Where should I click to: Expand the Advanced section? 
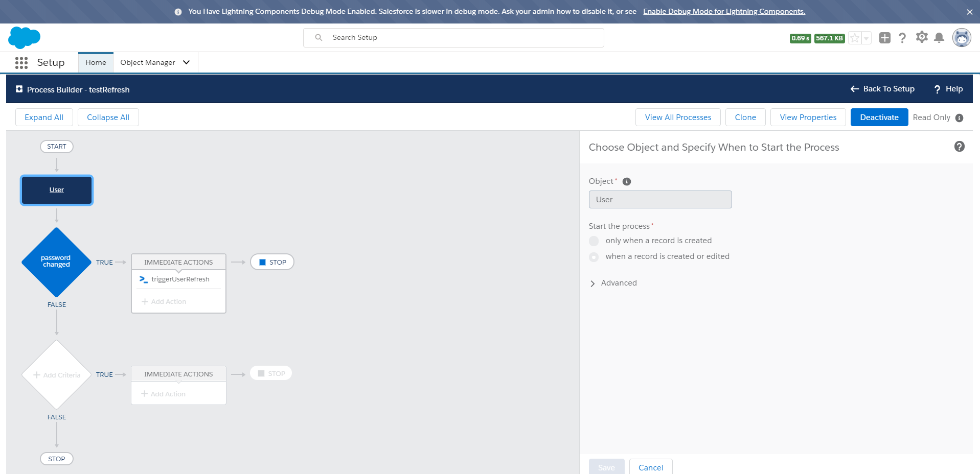tap(613, 283)
